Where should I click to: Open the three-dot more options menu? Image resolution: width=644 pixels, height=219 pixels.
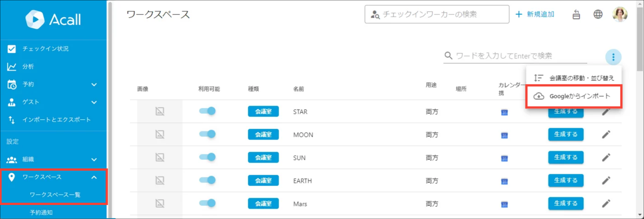click(x=613, y=57)
